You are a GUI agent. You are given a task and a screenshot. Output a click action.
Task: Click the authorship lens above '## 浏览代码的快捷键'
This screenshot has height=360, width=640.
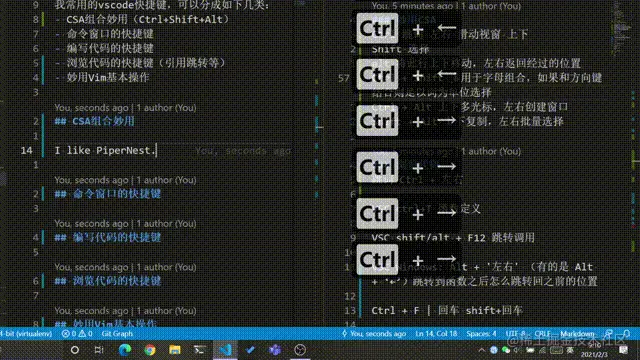(125, 267)
